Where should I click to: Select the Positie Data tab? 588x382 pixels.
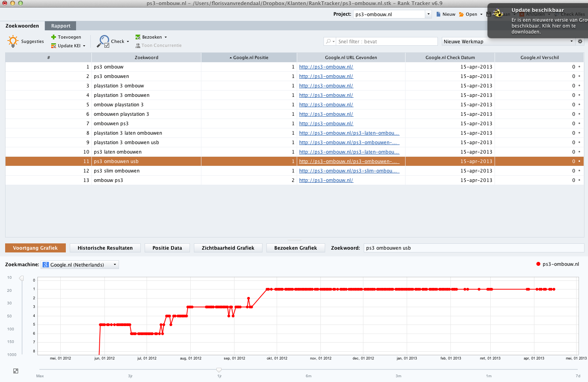click(x=167, y=248)
